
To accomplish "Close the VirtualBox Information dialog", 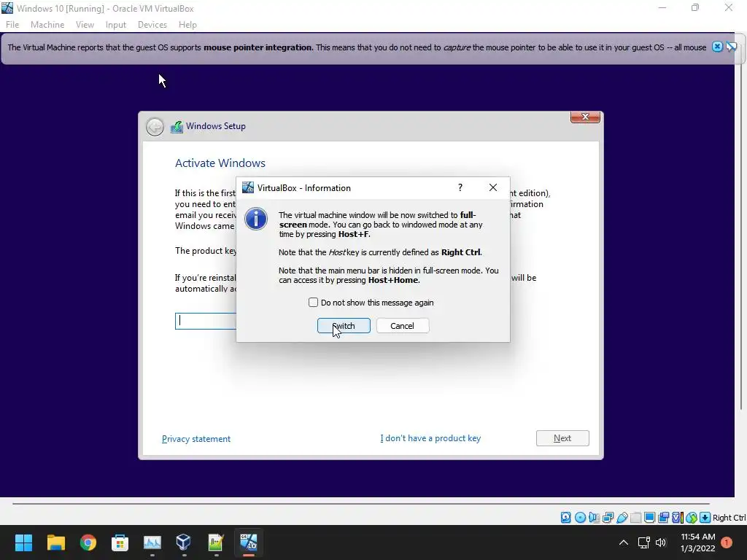I will (493, 187).
